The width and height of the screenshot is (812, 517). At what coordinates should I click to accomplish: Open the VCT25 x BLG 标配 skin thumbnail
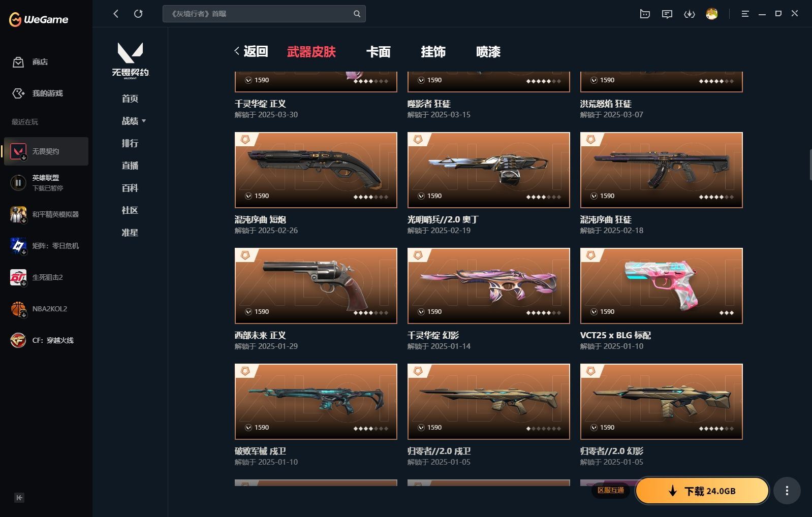click(x=662, y=286)
